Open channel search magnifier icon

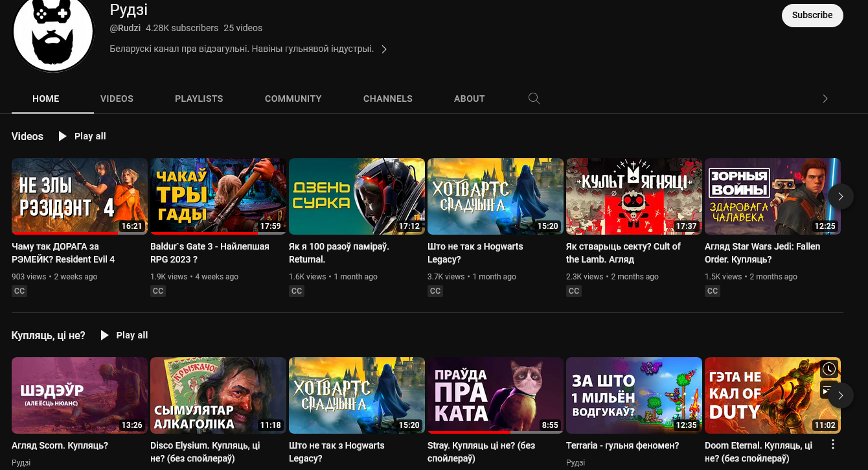(534, 99)
